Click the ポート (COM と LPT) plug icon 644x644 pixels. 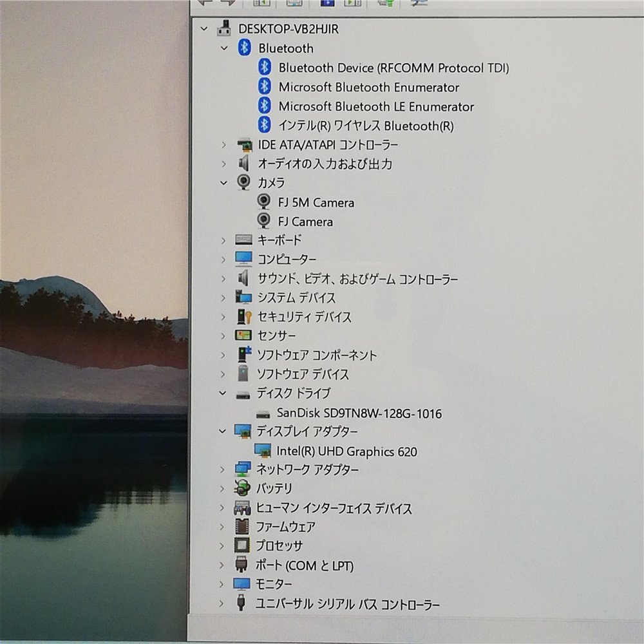coord(241,565)
